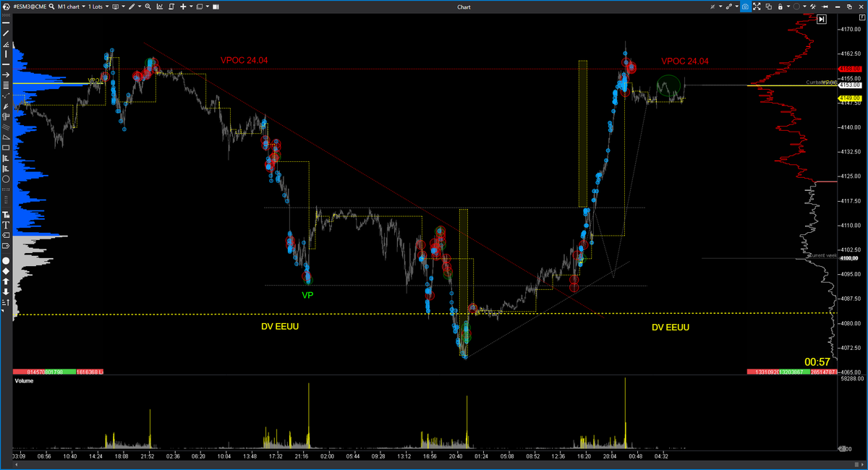The height and width of the screenshot is (470, 868).
Task: Expand dropdown beside the window layout icon
Action: click(208, 7)
